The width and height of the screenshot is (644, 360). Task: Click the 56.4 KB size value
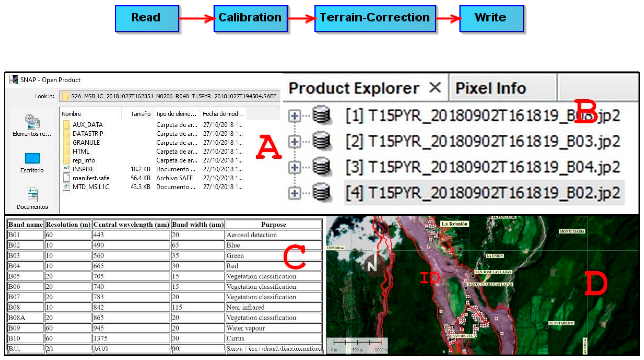pyautogui.click(x=140, y=178)
